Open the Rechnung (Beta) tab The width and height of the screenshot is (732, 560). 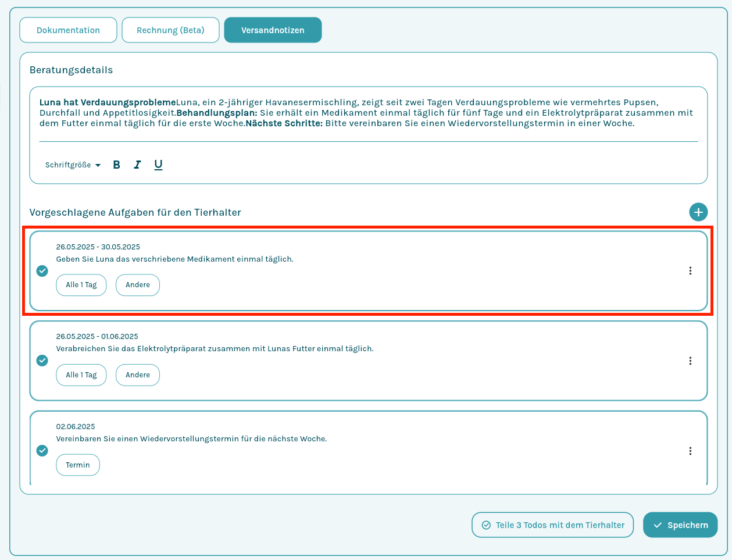(170, 30)
